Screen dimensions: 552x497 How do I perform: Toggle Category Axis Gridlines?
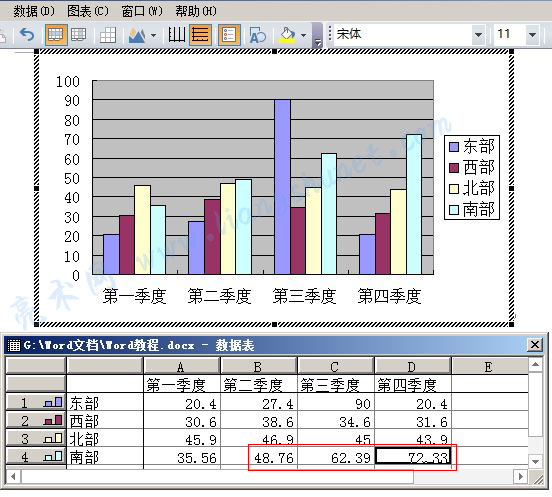(176, 35)
